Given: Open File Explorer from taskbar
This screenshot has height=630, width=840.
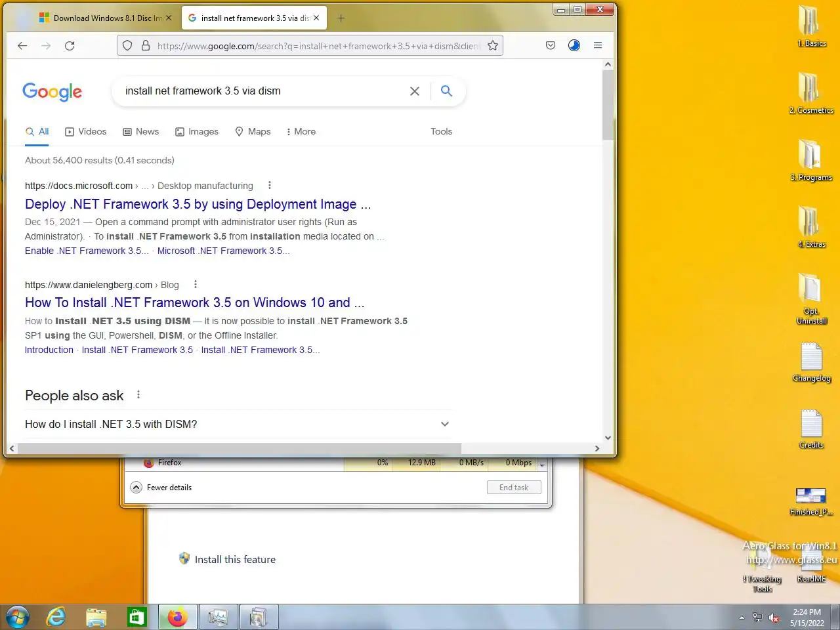Looking at the screenshot, I should [x=96, y=617].
